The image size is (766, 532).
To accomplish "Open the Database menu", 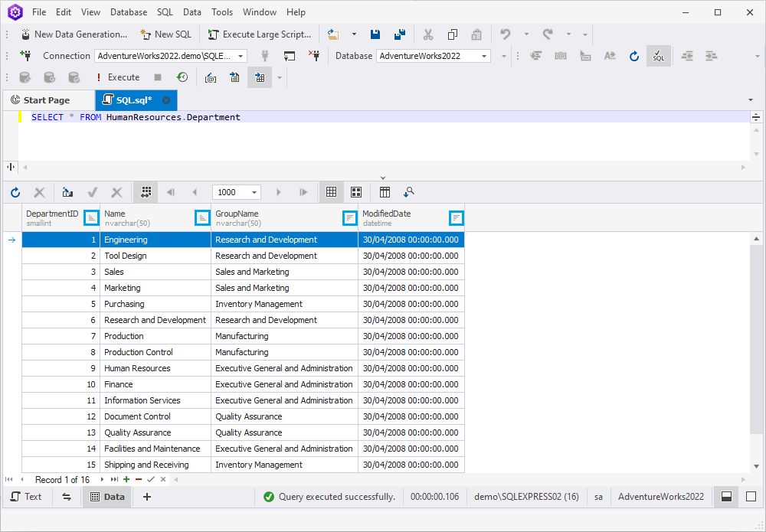I will (129, 12).
